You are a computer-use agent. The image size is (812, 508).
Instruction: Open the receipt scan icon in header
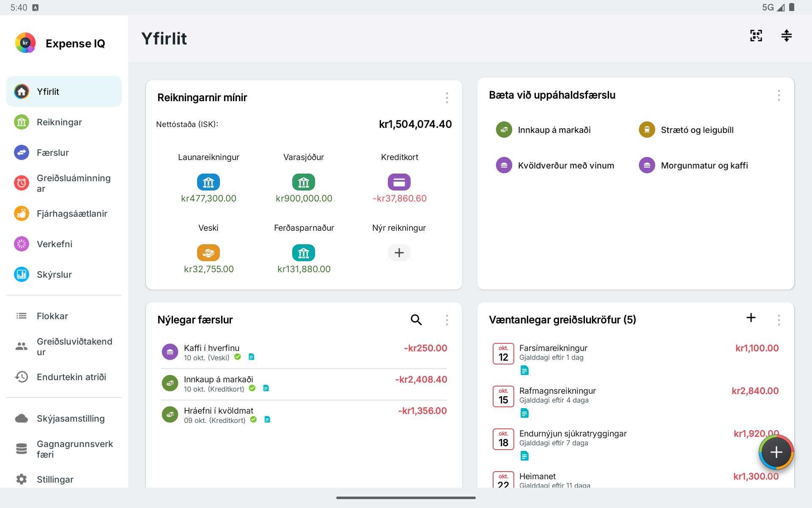[756, 36]
